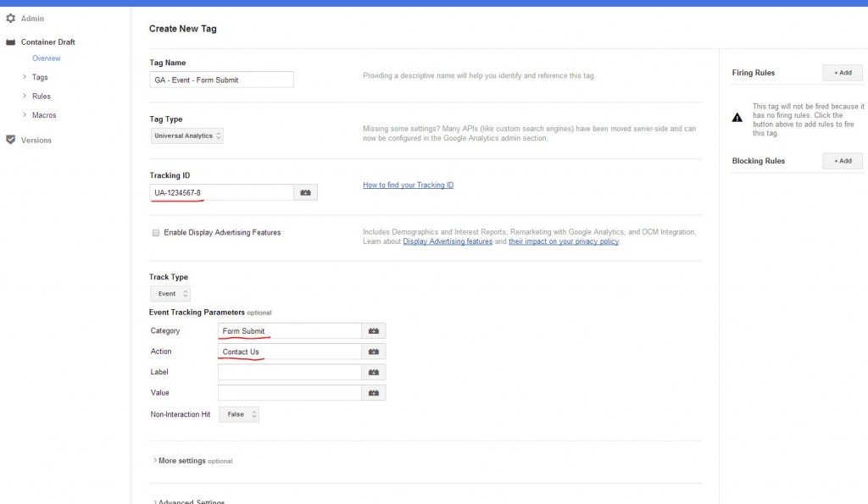Open the Overview sidebar item
This screenshot has height=504, width=868.
[47, 58]
